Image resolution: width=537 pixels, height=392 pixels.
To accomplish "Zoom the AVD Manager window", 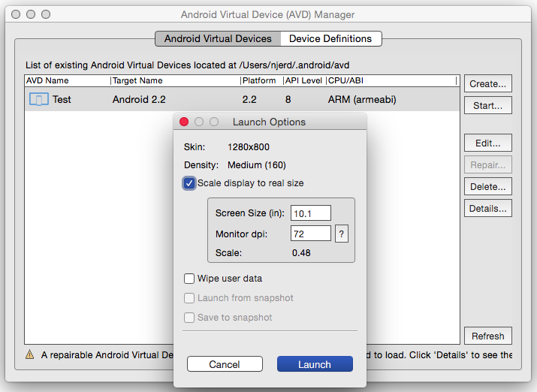I will pyautogui.click(x=46, y=14).
